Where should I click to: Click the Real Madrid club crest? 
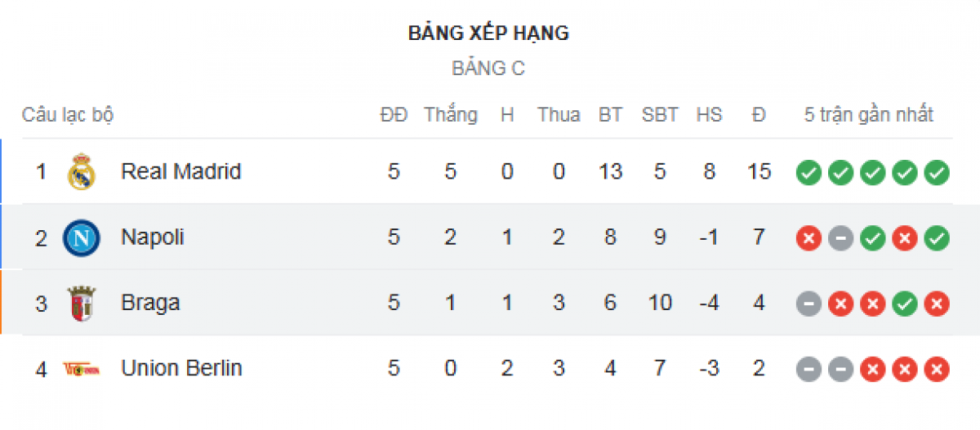pyautogui.click(x=82, y=172)
